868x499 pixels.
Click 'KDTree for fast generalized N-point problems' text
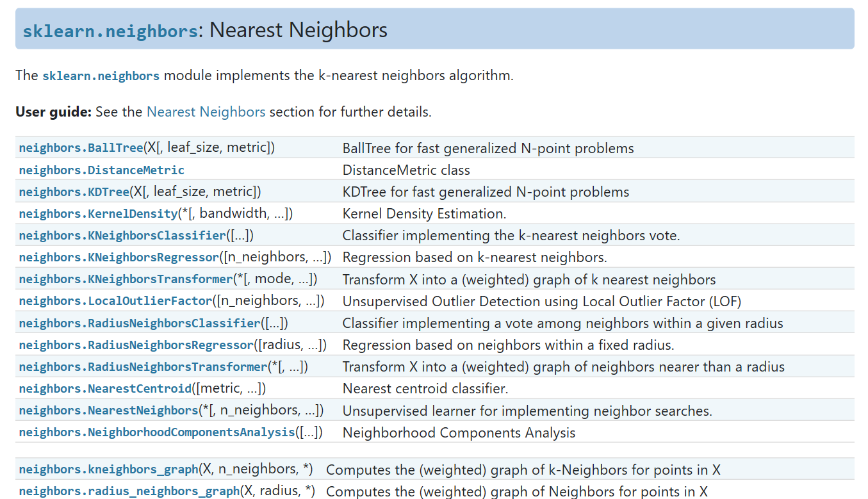[x=486, y=192]
